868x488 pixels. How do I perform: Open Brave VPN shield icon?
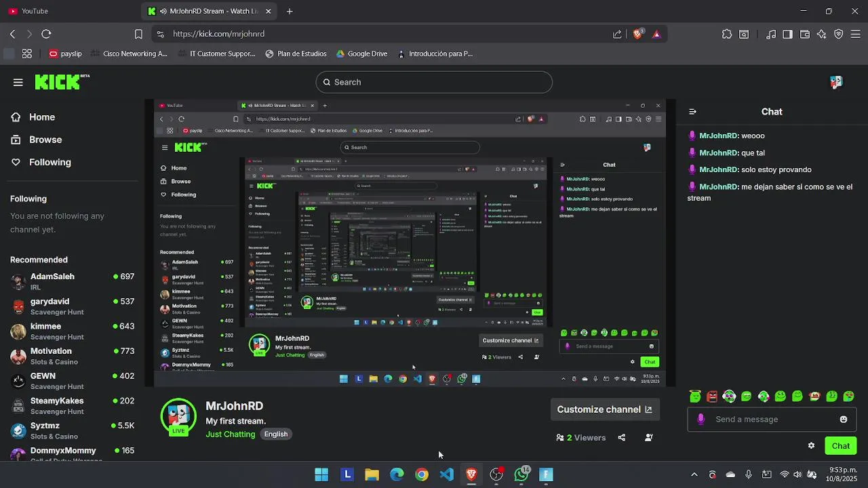839,34
